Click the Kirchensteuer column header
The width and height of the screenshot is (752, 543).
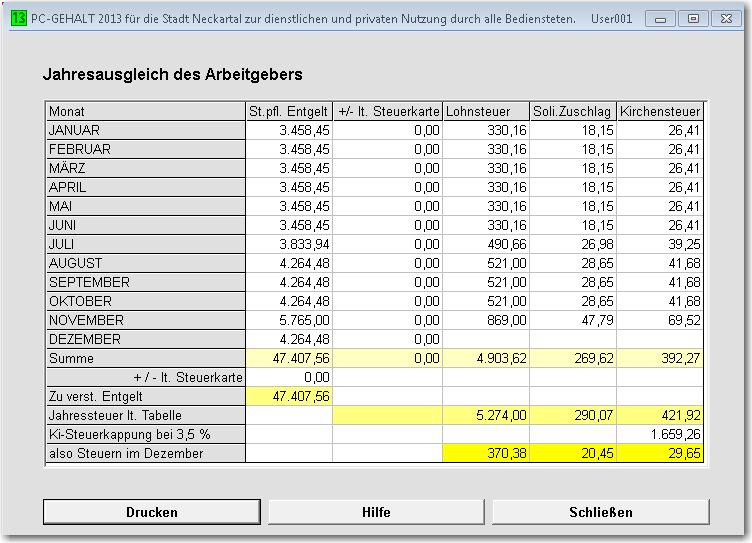[660, 111]
